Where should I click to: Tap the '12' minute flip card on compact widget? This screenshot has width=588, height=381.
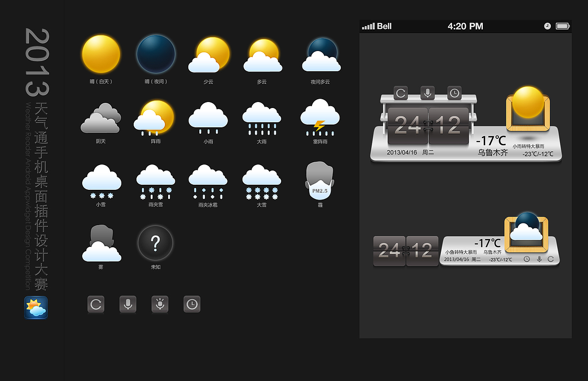coord(422,251)
